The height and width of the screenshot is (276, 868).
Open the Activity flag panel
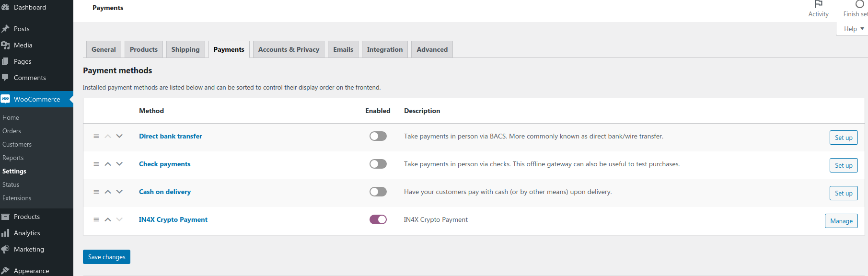pos(818,9)
